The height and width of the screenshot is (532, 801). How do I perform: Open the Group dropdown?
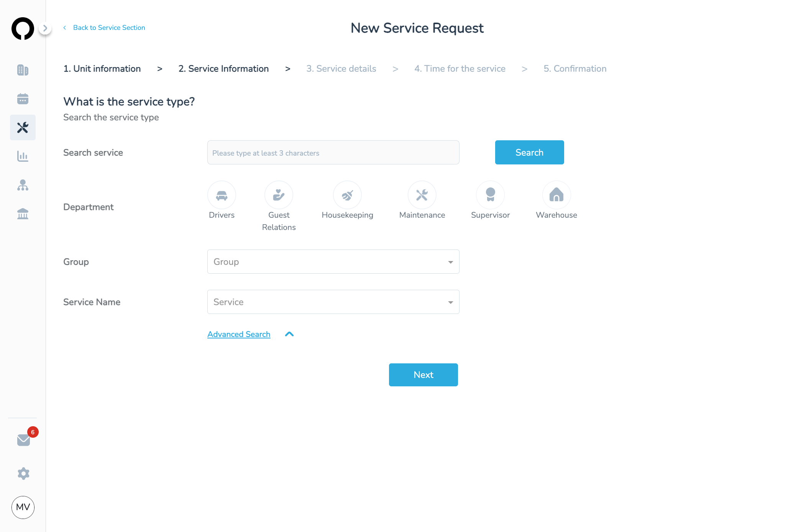pyautogui.click(x=333, y=262)
